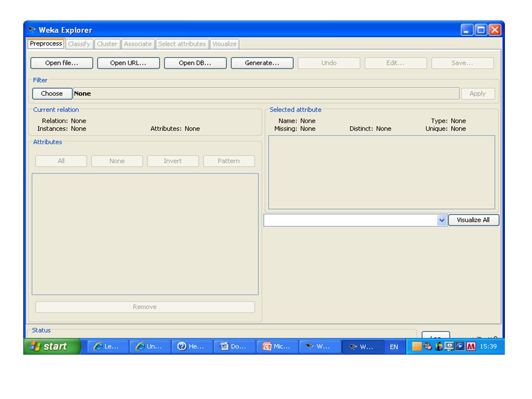Image resolution: width=532 pixels, height=399 pixels.
Task: Click the "Attributes: None" text
Action: (x=175, y=129)
